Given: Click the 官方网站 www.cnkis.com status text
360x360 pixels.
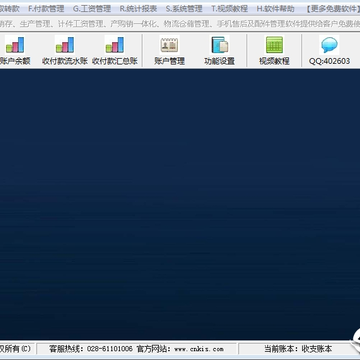Looking at the screenshot, I should click(180, 349).
